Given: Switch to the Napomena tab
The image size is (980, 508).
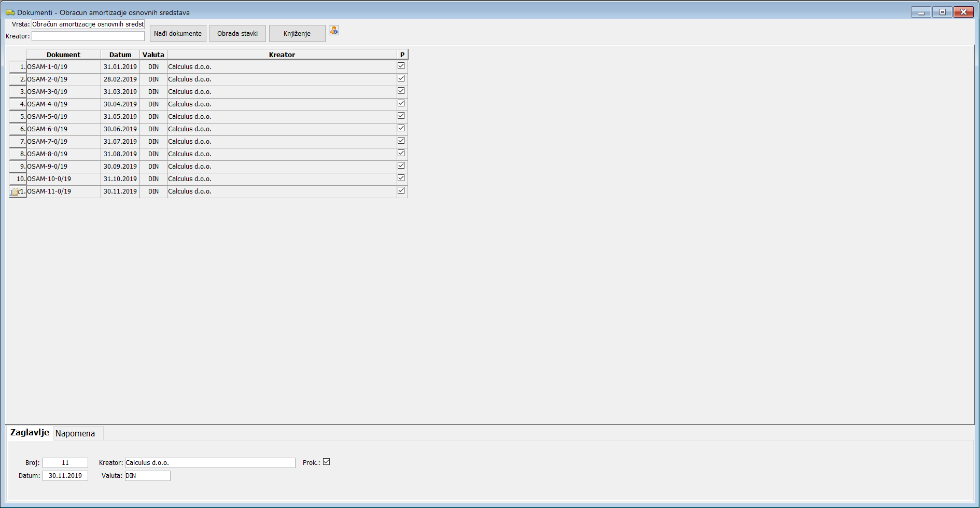Looking at the screenshot, I should click(x=75, y=433).
